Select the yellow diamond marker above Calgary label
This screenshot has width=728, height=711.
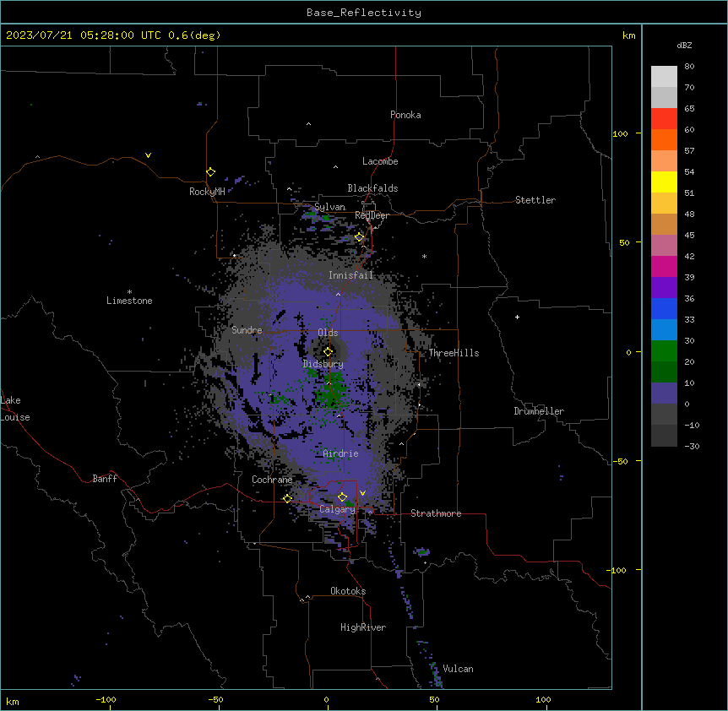point(343,497)
